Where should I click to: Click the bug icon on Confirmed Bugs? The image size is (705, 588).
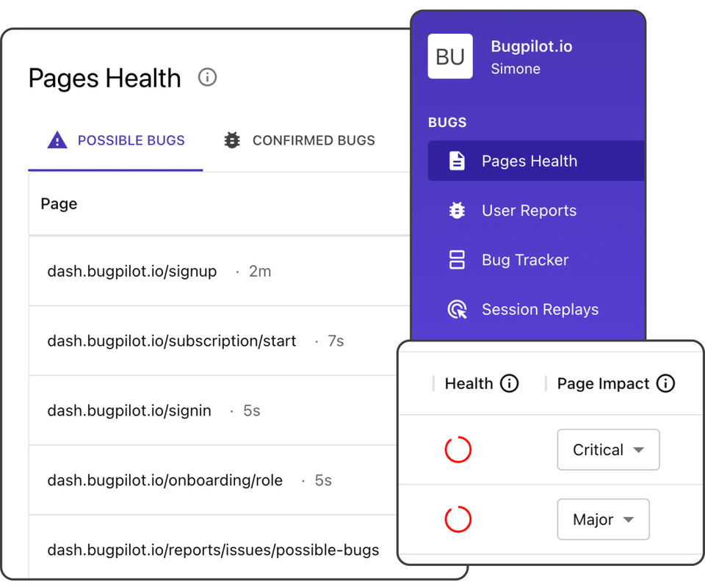[x=232, y=140]
